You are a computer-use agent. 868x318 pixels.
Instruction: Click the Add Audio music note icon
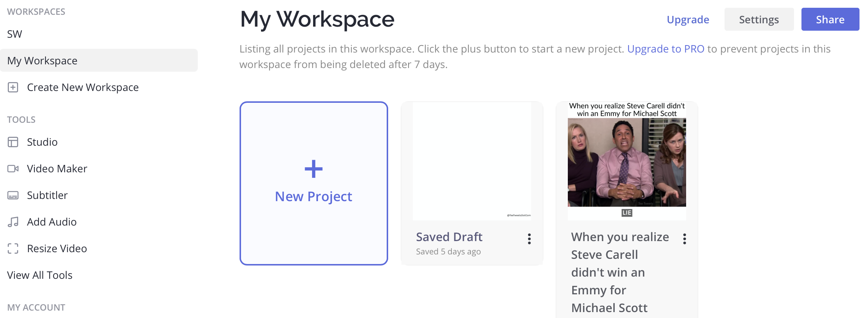(13, 222)
